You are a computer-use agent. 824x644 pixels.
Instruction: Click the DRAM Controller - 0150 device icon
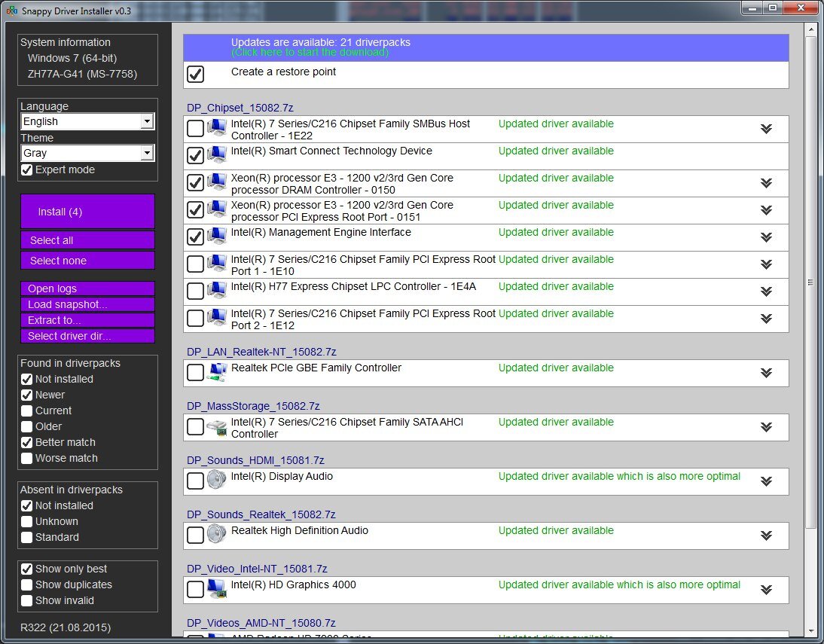216,182
